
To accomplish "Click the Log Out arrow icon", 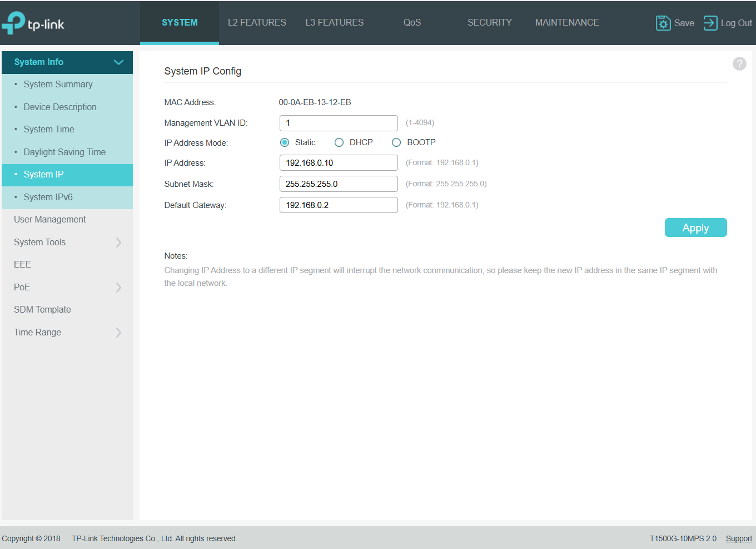I will pyautogui.click(x=710, y=23).
